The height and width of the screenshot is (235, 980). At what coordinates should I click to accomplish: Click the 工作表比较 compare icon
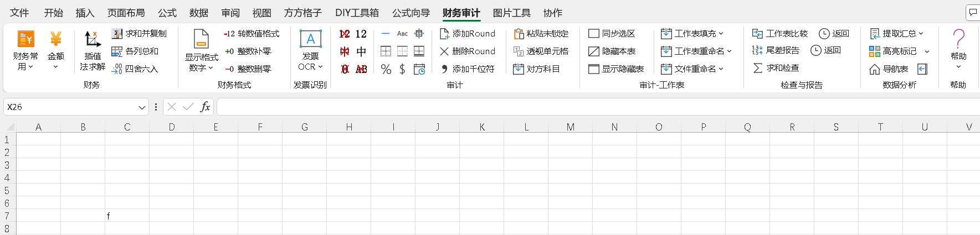tap(757, 34)
